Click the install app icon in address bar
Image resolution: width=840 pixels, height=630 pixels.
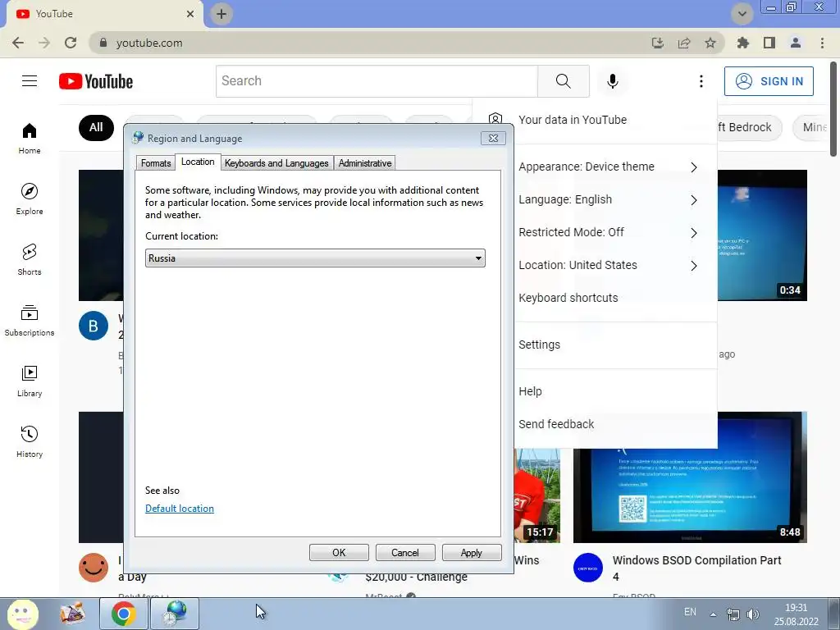657,43
